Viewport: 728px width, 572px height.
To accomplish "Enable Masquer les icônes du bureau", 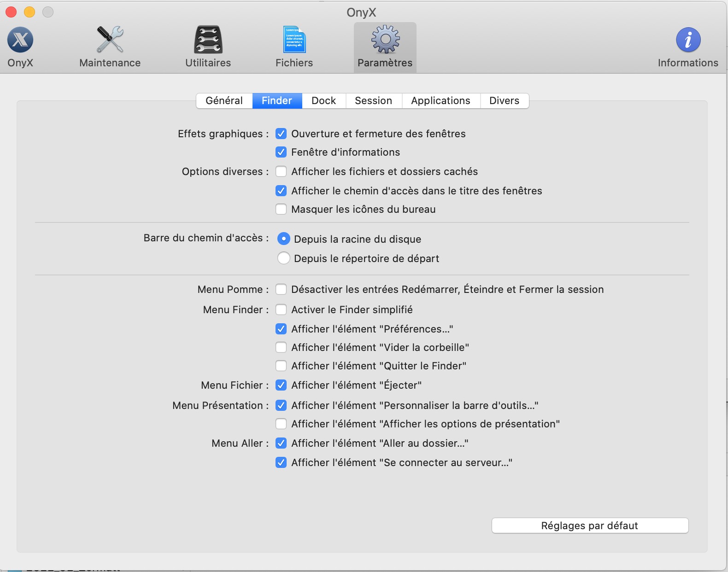I will 281,209.
